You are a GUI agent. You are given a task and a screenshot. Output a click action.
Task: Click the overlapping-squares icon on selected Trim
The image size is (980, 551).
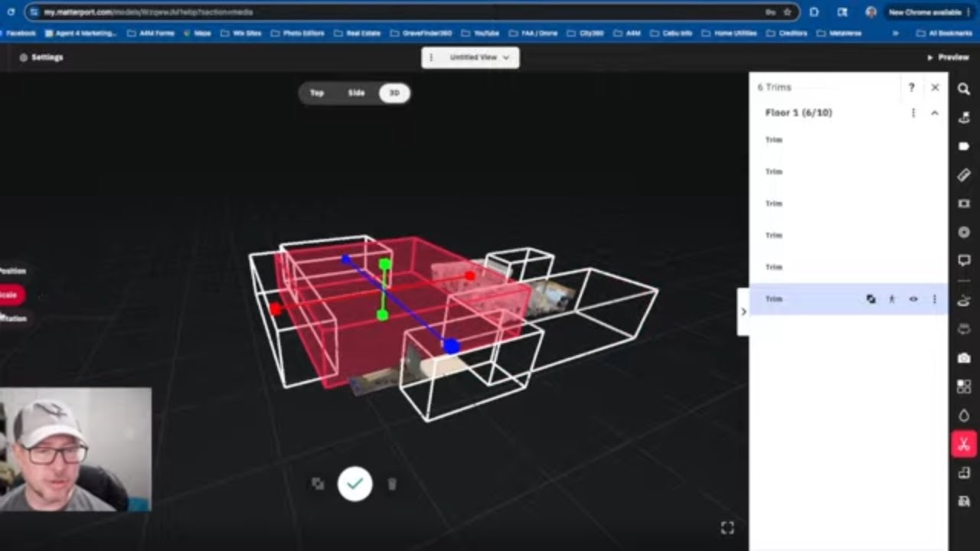pos(871,299)
